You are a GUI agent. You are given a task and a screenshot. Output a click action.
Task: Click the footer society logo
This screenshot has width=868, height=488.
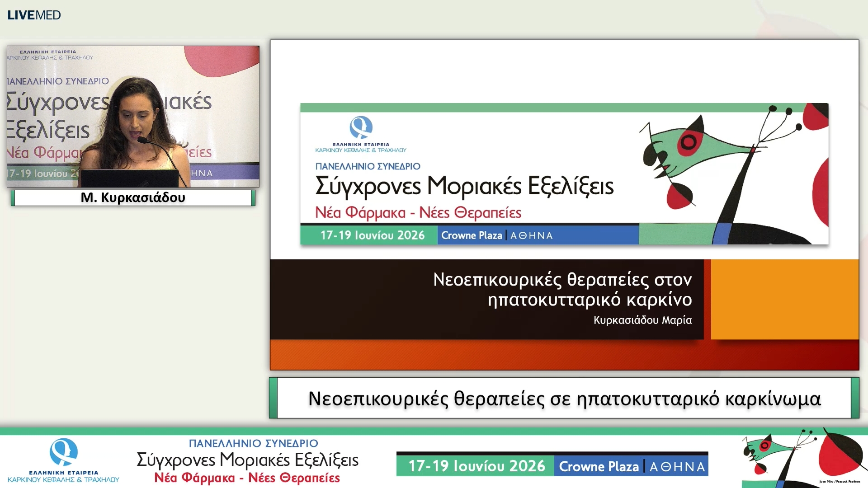(x=63, y=460)
